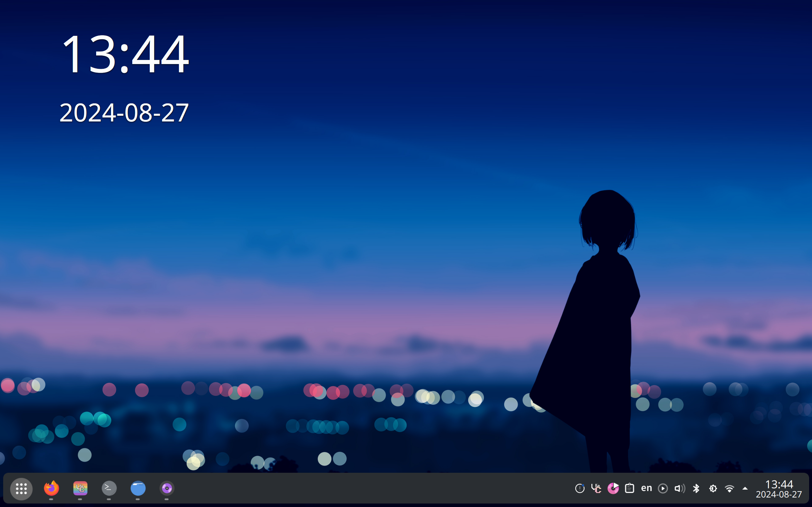
Task: Open the clipboard manager tray icon
Action: point(630,489)
